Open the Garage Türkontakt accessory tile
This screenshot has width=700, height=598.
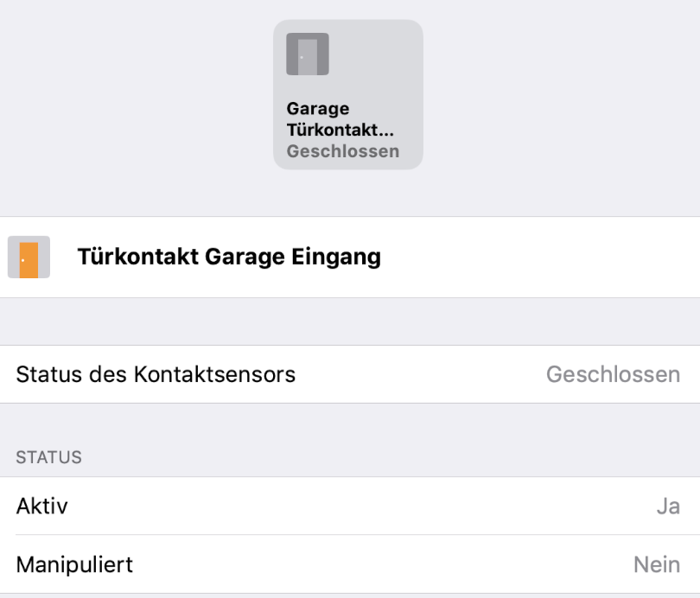tap(348, 95)
